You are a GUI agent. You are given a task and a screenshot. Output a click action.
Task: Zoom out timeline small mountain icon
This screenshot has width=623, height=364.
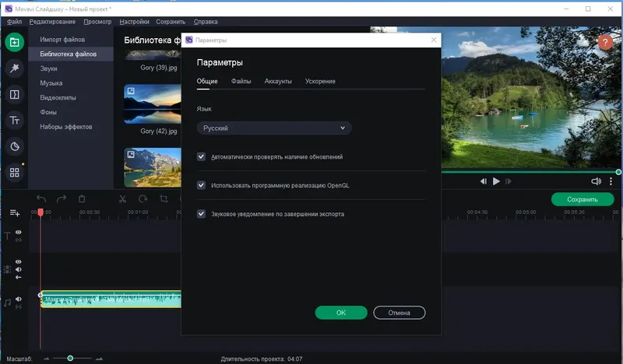coord(47,359)
